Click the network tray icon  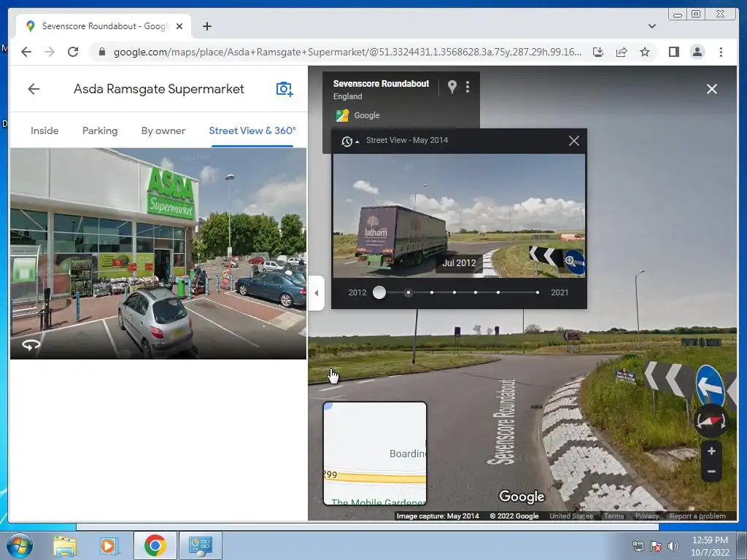click(x=638, y=546)
